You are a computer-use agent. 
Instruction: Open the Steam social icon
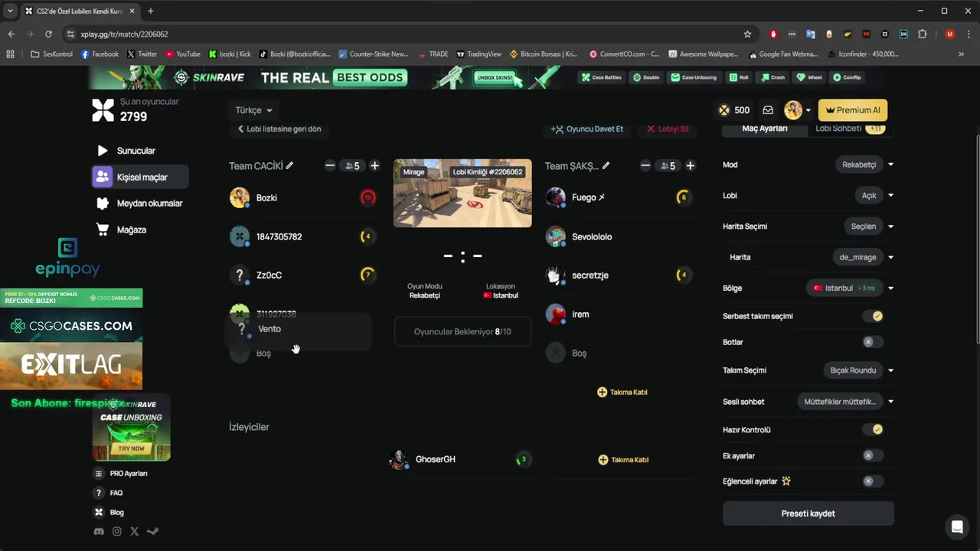tap(152, 531)
